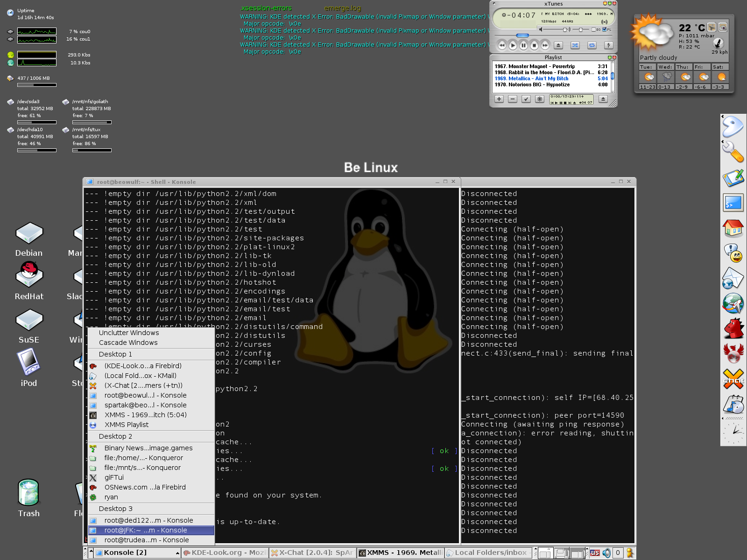
Task: Open the RedHat drive desktop icon
Action: (29, 281)
